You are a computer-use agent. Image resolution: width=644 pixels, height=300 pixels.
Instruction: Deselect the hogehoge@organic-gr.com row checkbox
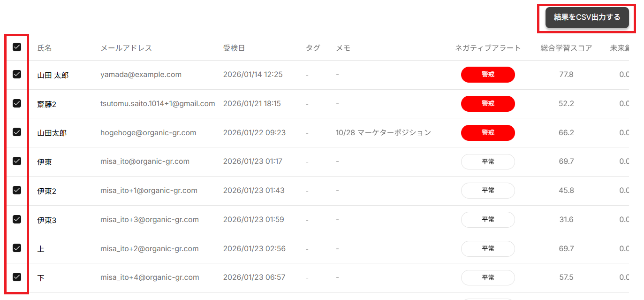coord(17,132)
